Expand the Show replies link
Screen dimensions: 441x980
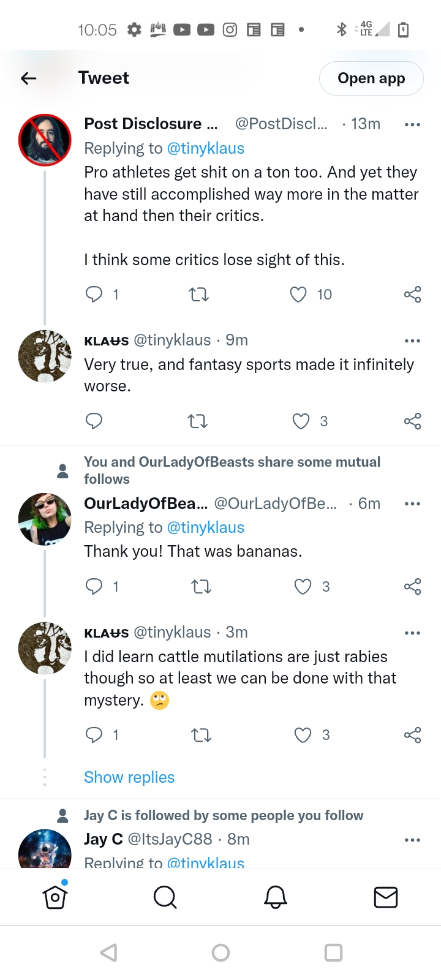tap(129, 777)
